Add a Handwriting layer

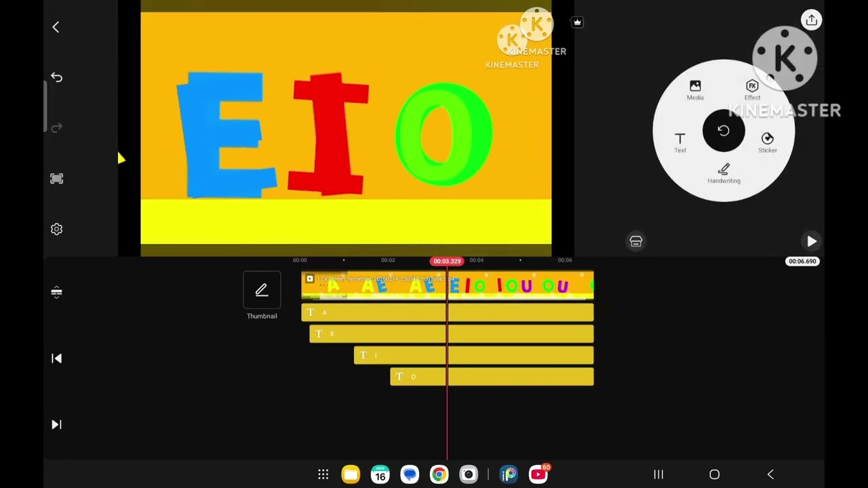coord(724,174)
